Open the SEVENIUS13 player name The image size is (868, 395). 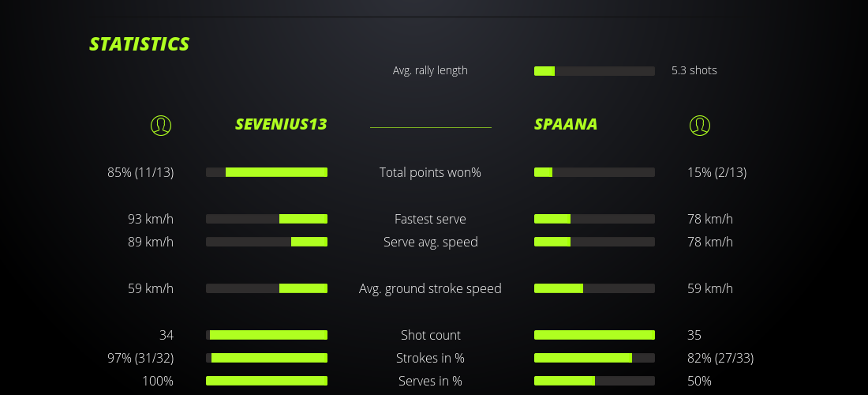point(281,124)
